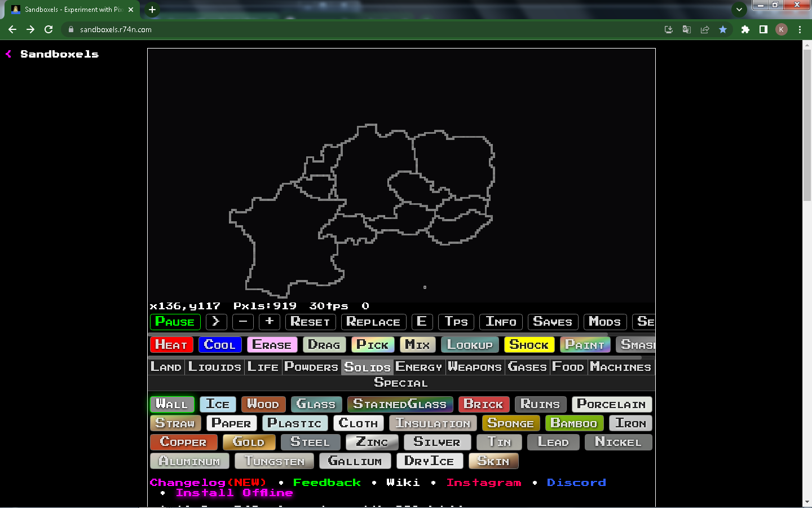The height and width of the screenshot is (508, 812).
Task: Go back using the browser back arrow
Action: (12, 29)
